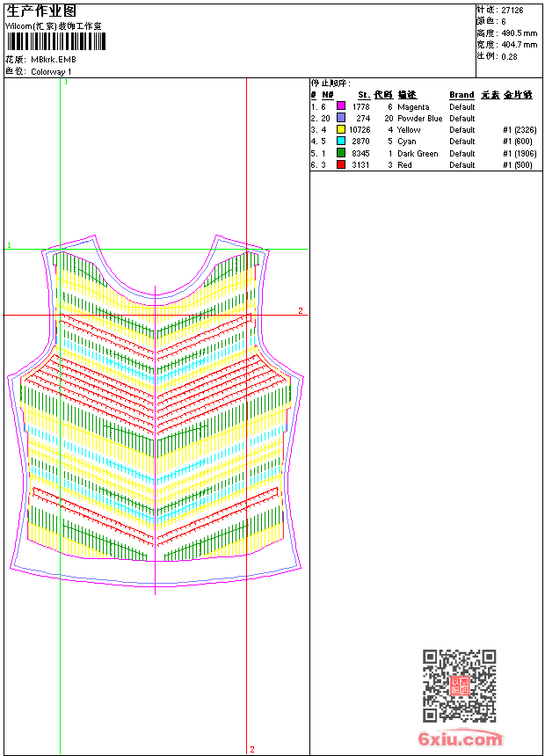
Task: Click the Red color swatch
Action: 341,164
